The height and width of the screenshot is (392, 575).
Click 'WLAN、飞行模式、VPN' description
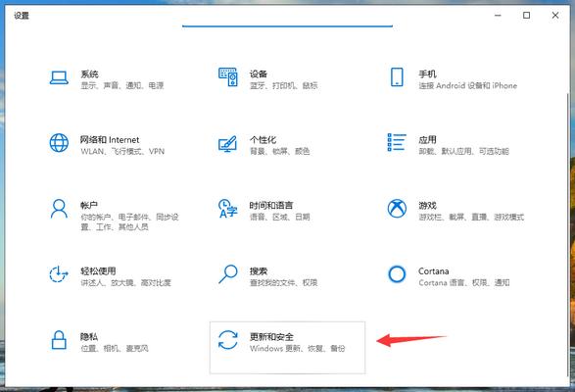122,151
